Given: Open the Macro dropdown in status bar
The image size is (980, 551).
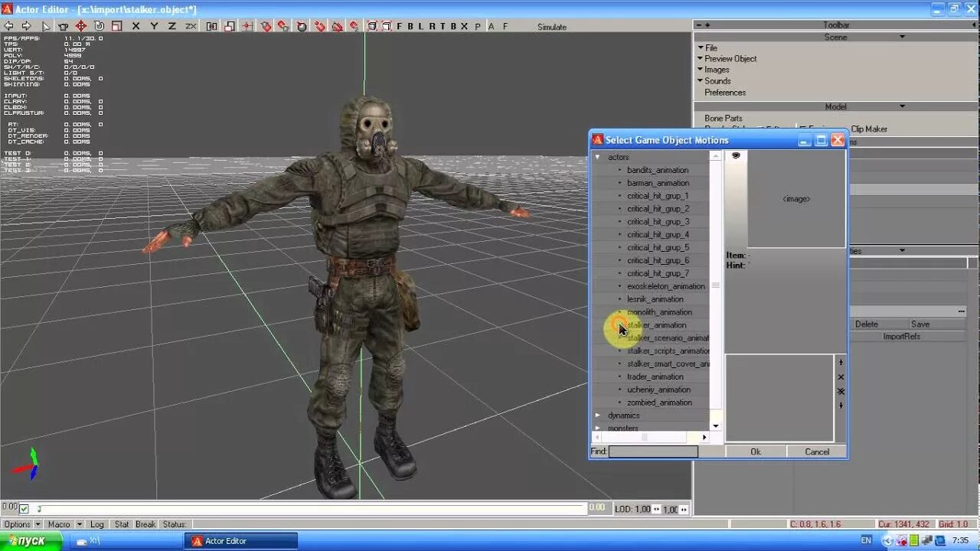Looking at the screenshot, I should (x=64, y=524).
